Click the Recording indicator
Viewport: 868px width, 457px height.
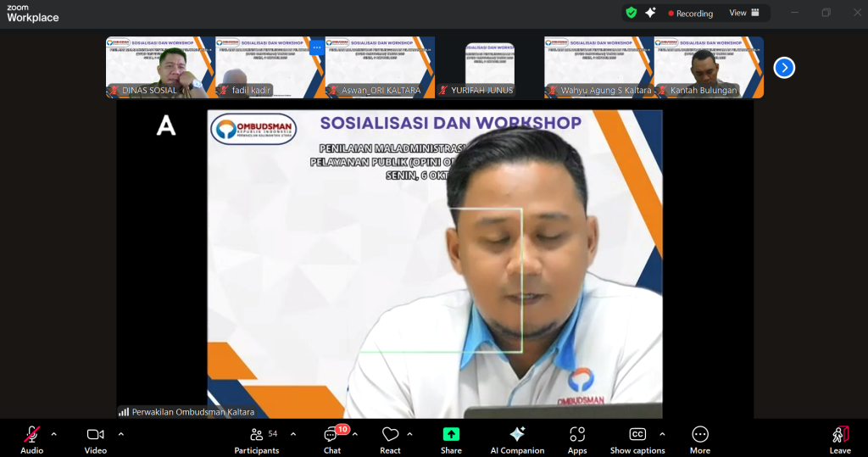coord(691,14)
